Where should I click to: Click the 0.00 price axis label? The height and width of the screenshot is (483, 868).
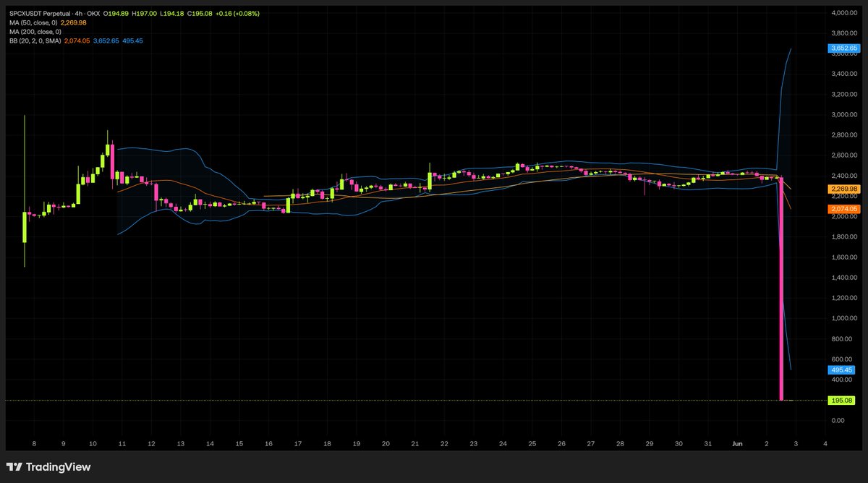838,420
